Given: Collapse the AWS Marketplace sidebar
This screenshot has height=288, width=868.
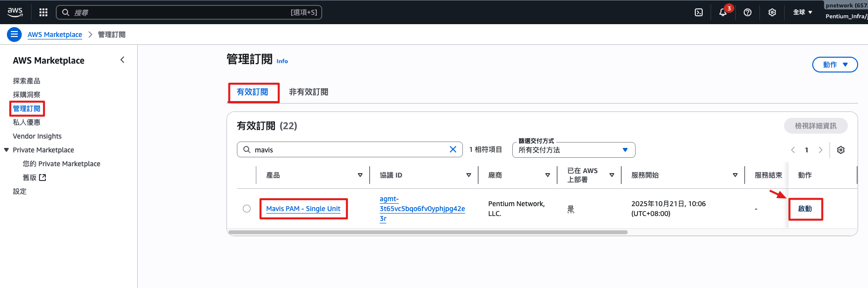Looking at the screenshot, I should [122, 60].
